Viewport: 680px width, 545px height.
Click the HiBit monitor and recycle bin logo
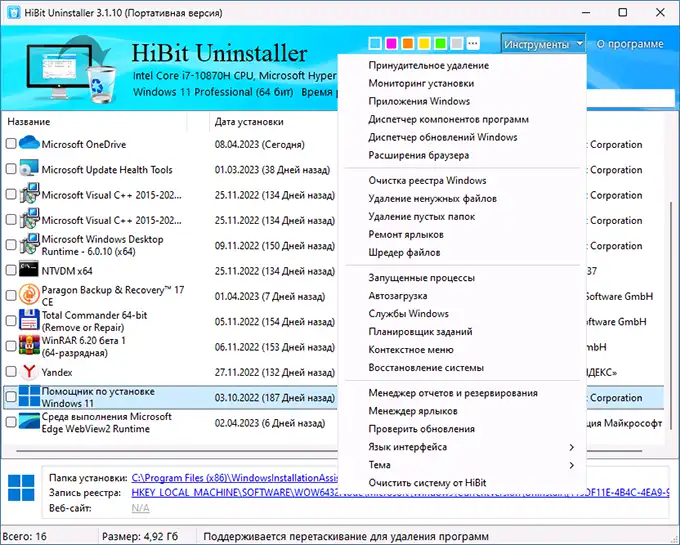(x=72, y=69)
